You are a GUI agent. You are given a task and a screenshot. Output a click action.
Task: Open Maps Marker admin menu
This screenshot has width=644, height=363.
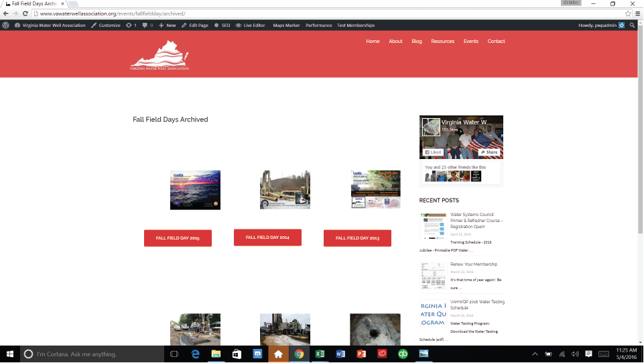(286, 25)
